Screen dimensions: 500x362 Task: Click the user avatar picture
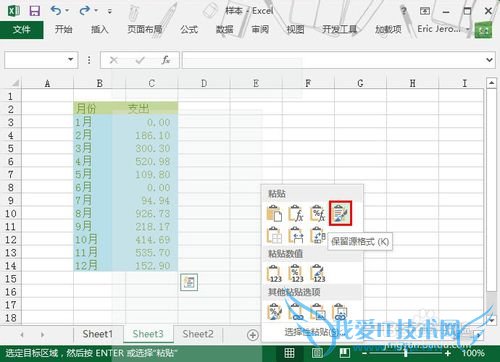pos(483,30)
